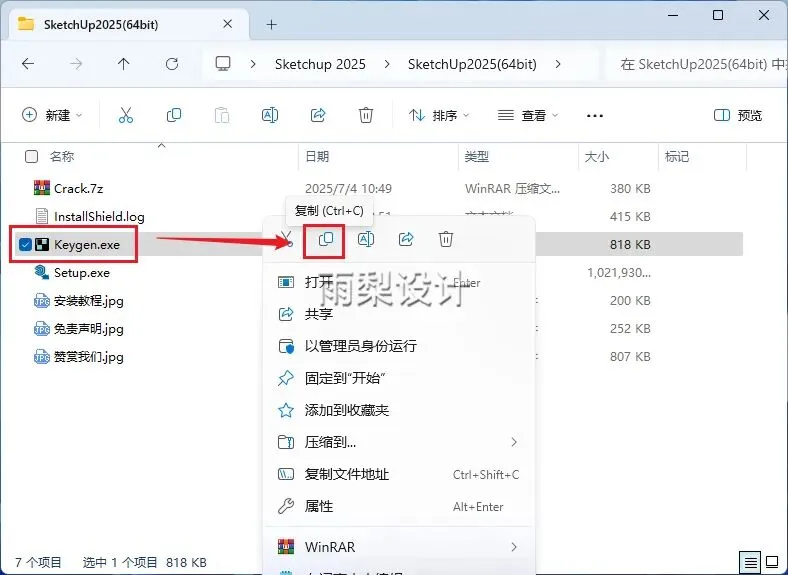The width and height of the screenshot is (788, 575).
Task: Click the context menu Rename icon
Action: tap(366, 239)
